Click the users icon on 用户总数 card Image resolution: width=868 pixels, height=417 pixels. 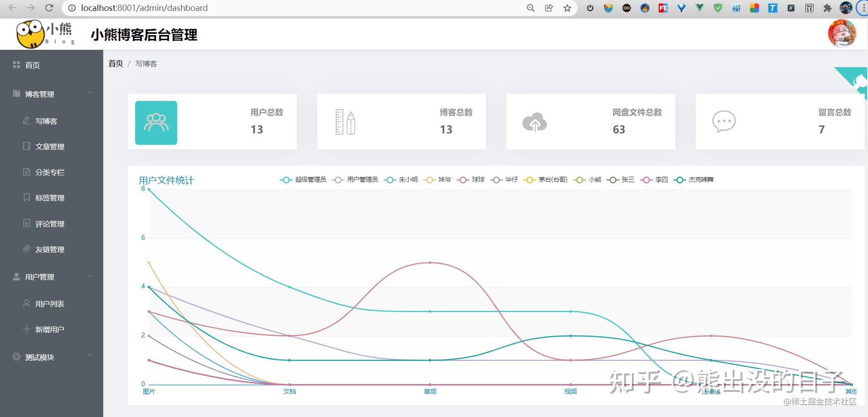click(x=156, y=121)
